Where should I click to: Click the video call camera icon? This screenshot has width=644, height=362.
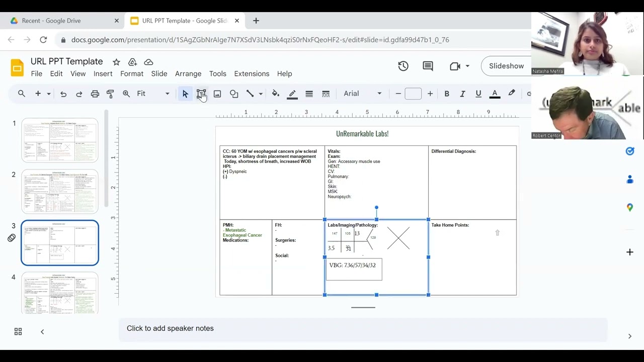click(455, 66)
